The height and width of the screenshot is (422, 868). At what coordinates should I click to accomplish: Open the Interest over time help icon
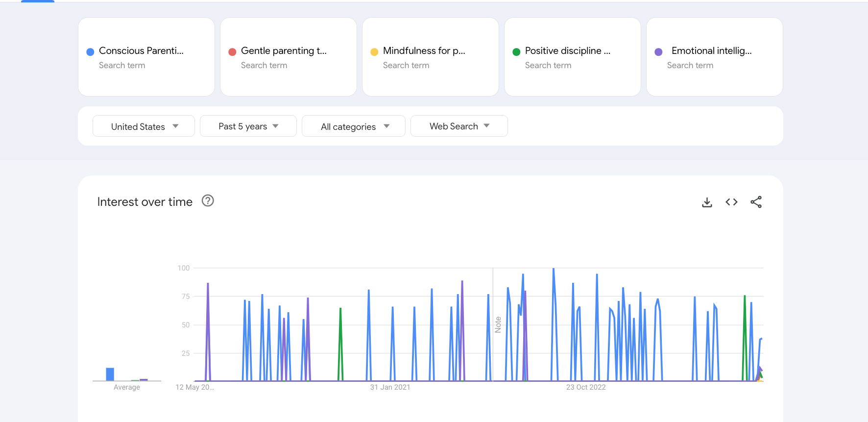tap(208, 201)
